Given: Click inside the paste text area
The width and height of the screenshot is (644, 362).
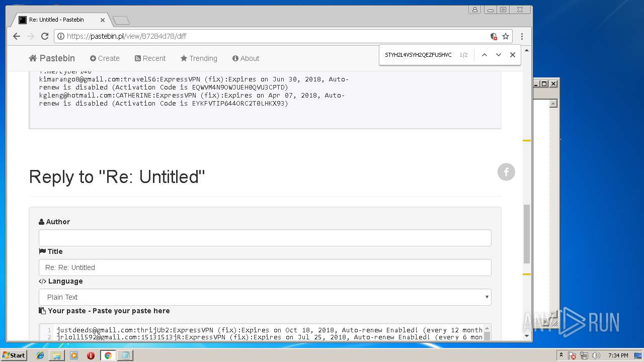Looking at the screenshot, I should pyautogui.click(x=269, y=333).
